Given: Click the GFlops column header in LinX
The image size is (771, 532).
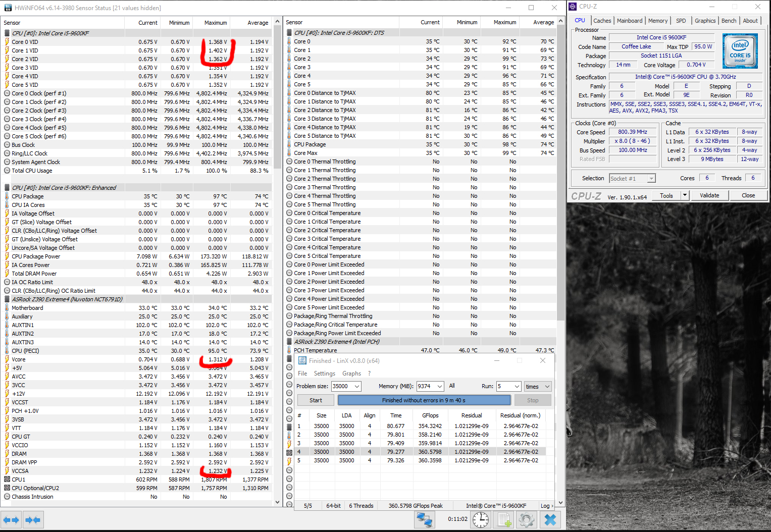Looking at the screenshot, I should coord(430,415).
